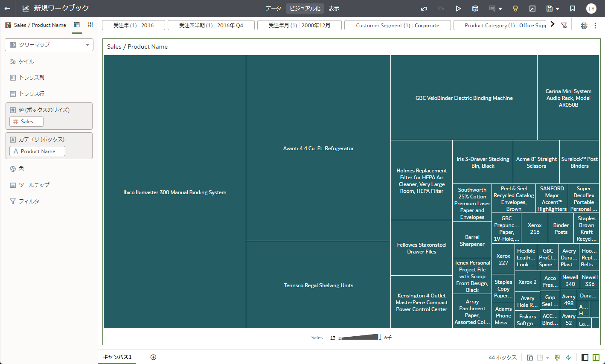
Task: Open the Product Category filter
Action: [500, 25]
